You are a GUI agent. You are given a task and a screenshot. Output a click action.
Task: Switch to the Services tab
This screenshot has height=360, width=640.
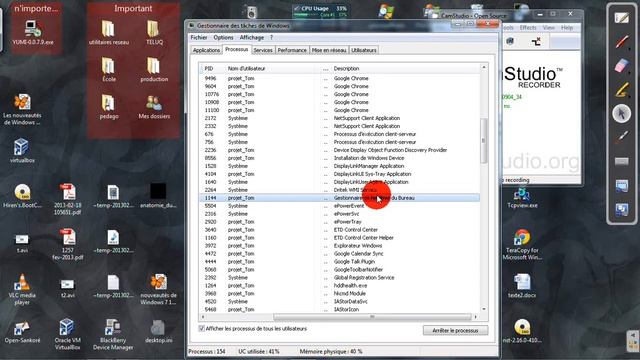263,50
